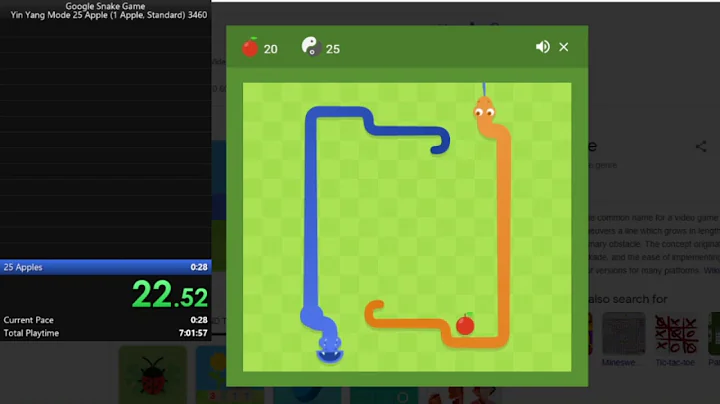Click the 'also search for' heading
The image size is (720, 404).
[627, 299]
